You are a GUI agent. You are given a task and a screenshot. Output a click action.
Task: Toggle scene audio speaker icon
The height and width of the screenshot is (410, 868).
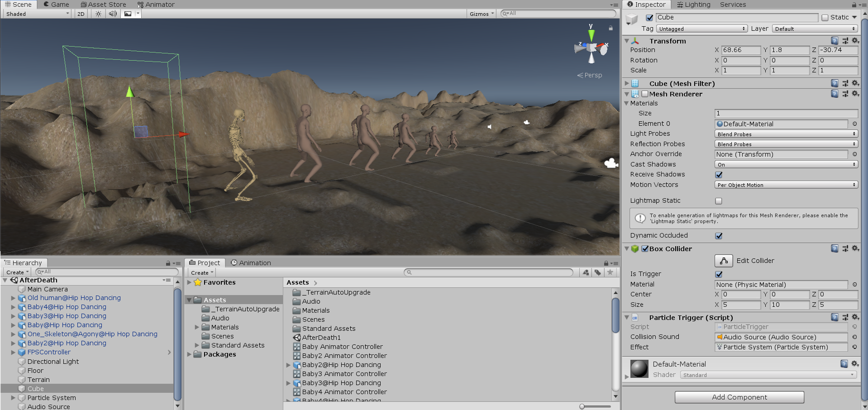coord(113,14)
